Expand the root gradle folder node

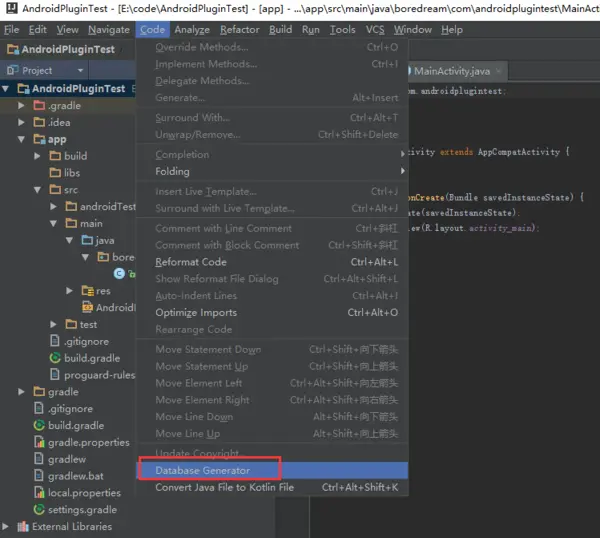pyautogui.click(x=21, y=391)
